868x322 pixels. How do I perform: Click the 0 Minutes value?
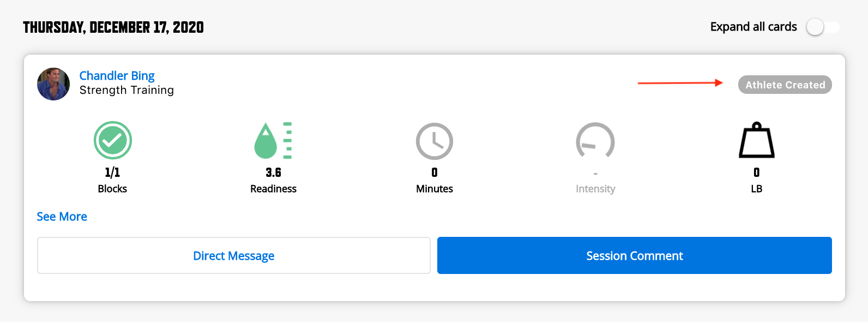tap(435, 172)
